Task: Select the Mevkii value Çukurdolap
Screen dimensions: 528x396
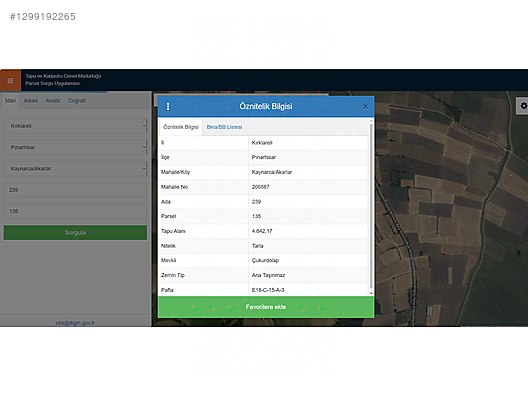Action: pos(265,260)
